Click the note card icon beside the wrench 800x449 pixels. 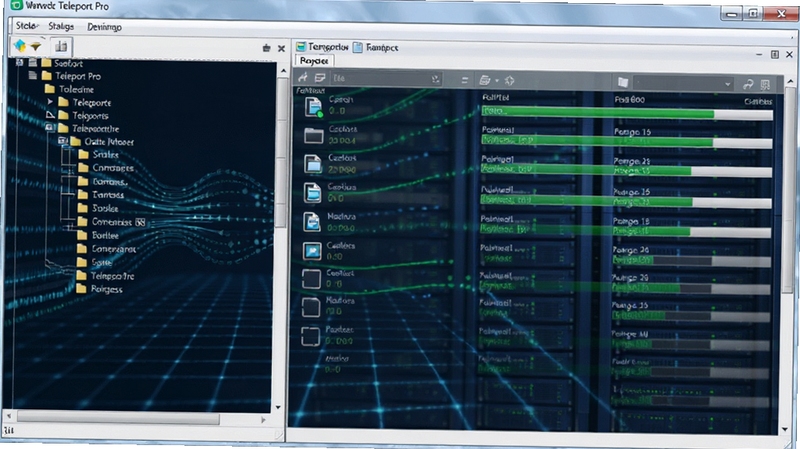[320, 78]
